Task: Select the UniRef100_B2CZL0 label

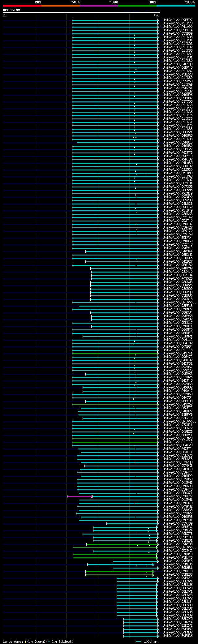Action: point(178,418)
